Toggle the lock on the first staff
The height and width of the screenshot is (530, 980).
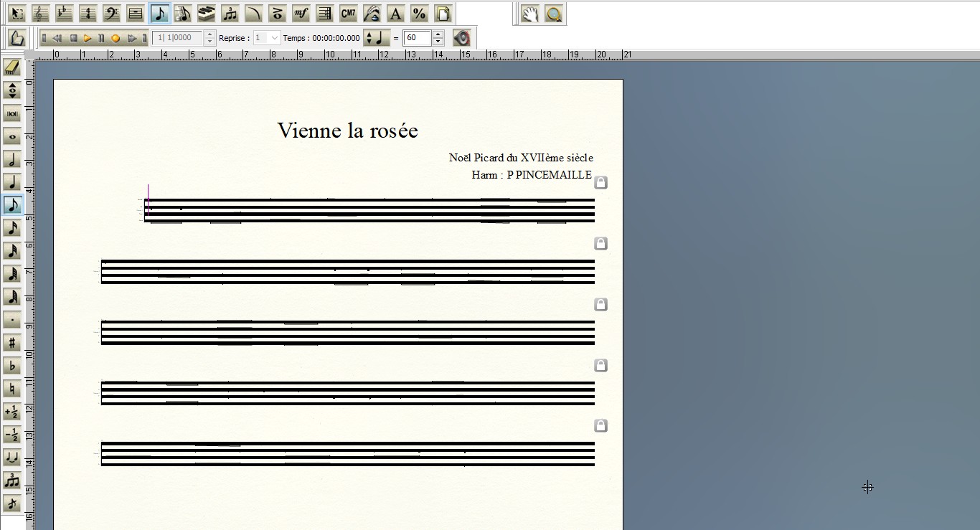pos(601,182)
